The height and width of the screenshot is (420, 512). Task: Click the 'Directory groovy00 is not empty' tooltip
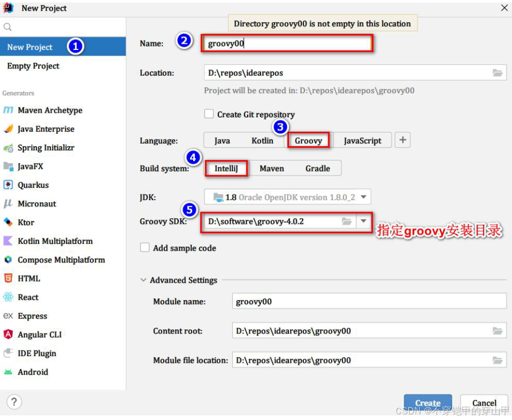(x=322, y=24)
